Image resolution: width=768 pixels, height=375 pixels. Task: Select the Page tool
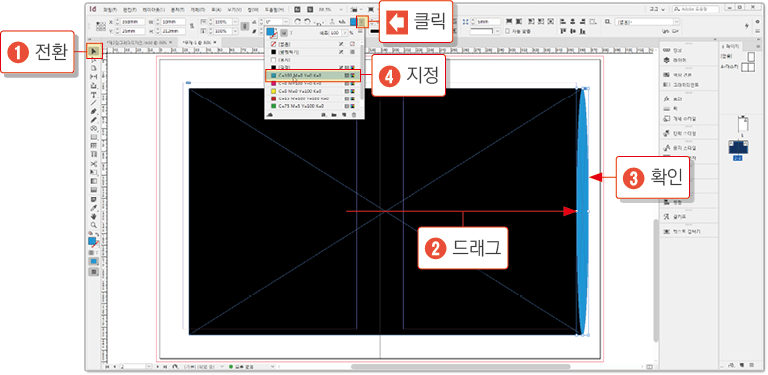(x=94, y=68)
